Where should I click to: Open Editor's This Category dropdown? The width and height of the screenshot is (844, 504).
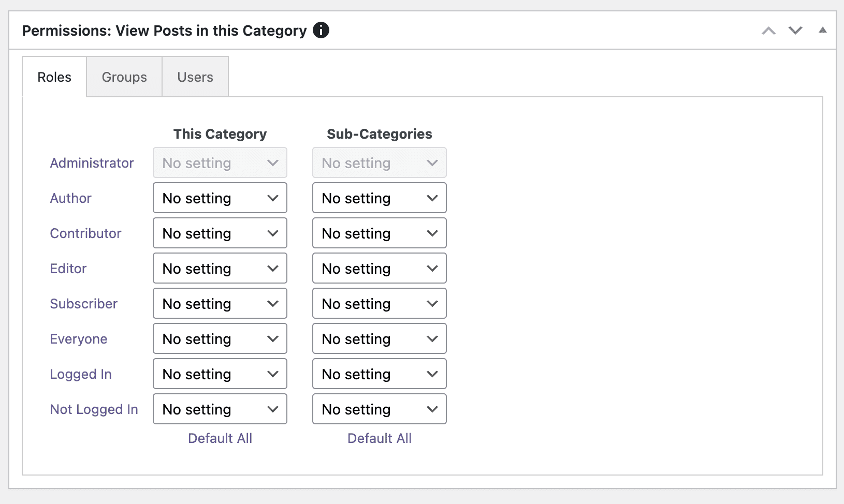[220, 268]
